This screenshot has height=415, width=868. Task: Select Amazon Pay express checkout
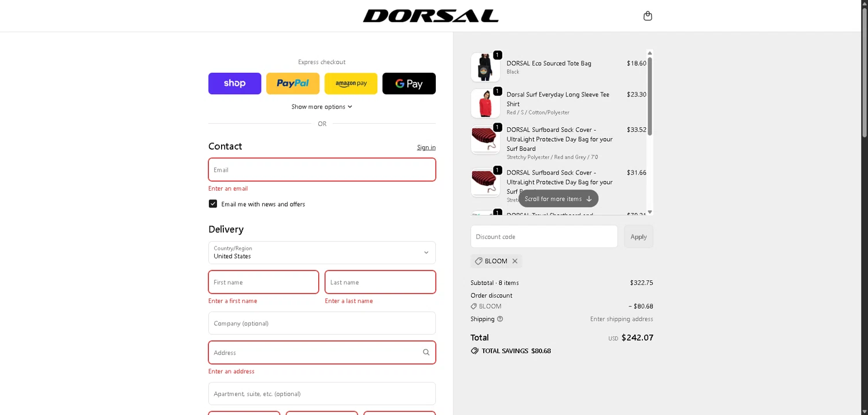[351, 83]
